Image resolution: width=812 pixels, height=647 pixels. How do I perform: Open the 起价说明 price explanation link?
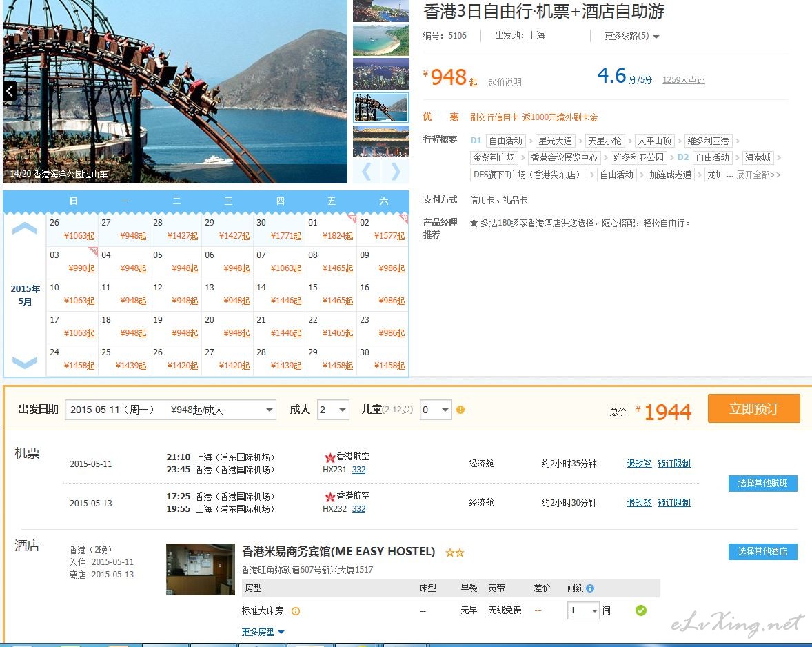(x=505, y=82)
